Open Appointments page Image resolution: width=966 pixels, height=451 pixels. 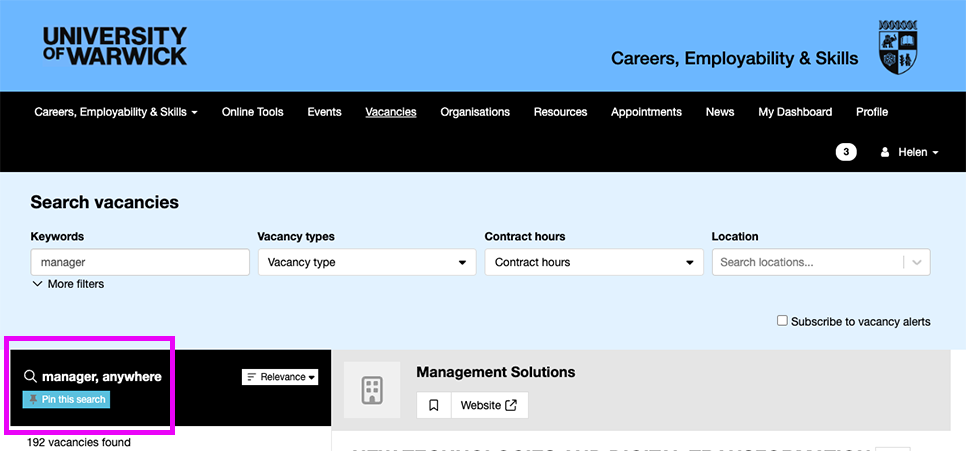click(646, 112)
